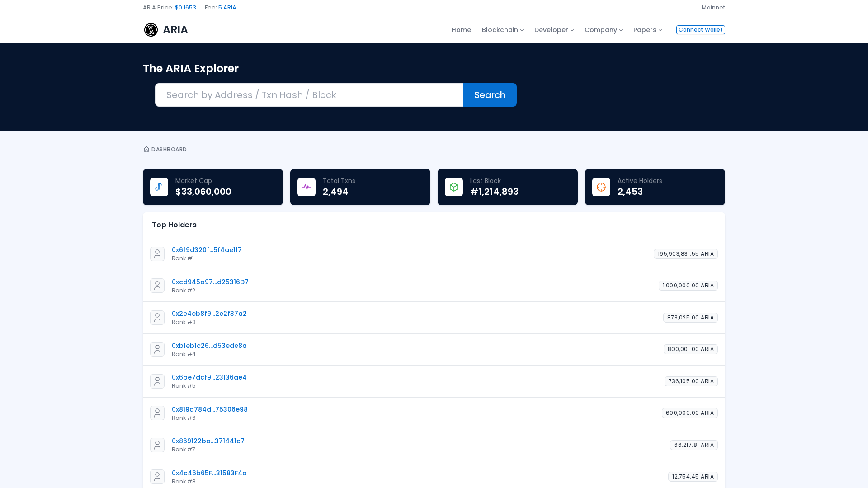The width and height of the screenshot is (868, 488).
Task: Click the ARIA logo icon
Action: 151,29
